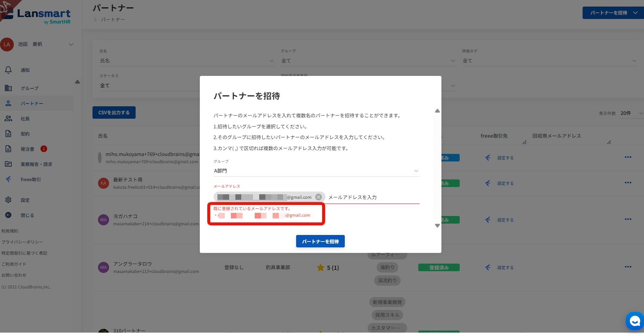Open the 表示件数 20件 dropdown
Screen dimensions: 644x334
632,113
